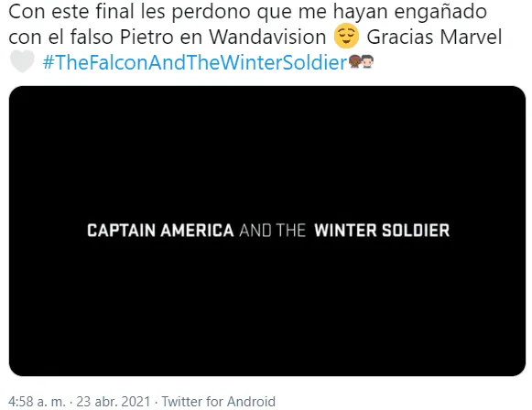532x410 pixels.
Task: Open the 4:58 a. m. timestamp link
Action: point(37,402)
